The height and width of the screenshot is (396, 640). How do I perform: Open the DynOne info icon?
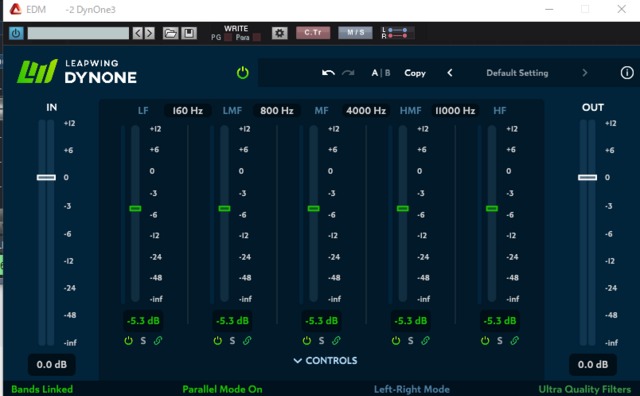click(627, 73)
